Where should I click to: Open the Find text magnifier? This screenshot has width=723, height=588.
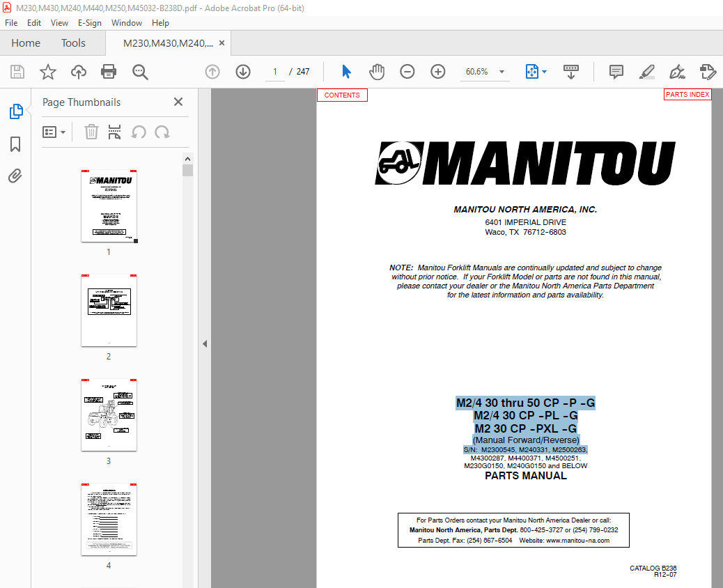(140, 72)
